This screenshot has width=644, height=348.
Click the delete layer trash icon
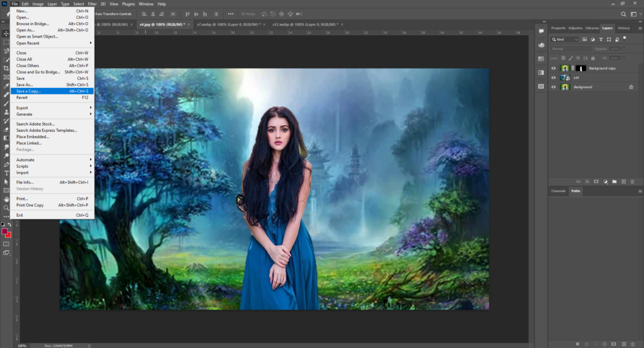pos(631,182)
